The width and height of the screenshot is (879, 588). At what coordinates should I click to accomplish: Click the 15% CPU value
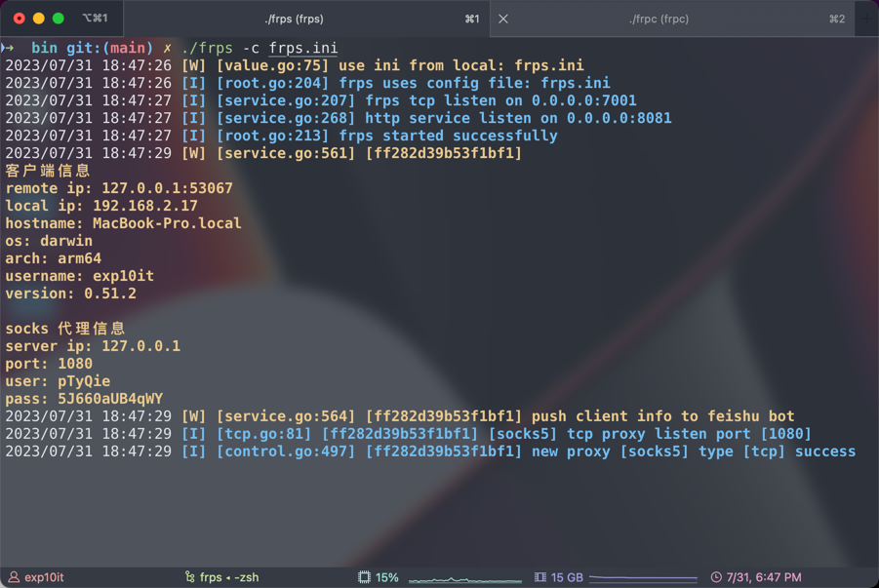[x=386, y=577]
